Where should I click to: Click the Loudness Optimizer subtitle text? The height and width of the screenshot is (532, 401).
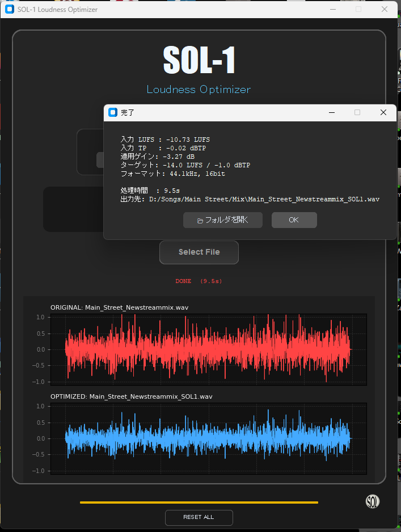(x=199, y=90)
